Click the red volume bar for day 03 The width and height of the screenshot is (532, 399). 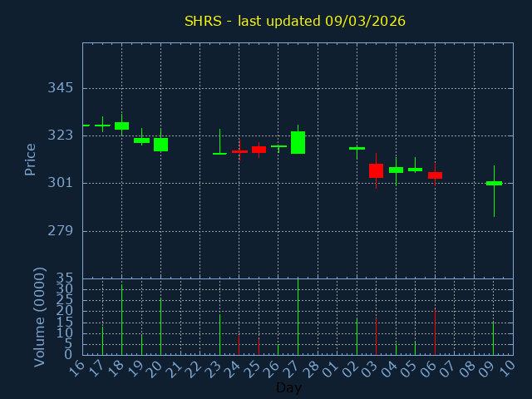[376, 337]
